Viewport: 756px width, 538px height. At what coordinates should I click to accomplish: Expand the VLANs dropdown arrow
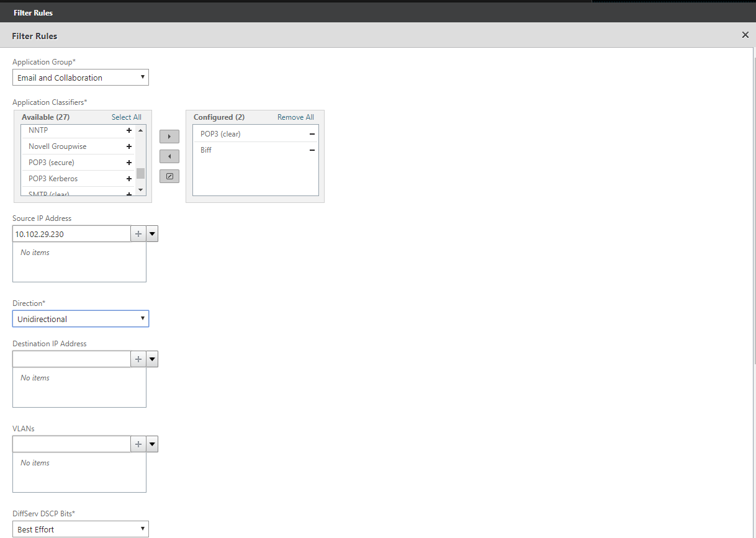152,444
